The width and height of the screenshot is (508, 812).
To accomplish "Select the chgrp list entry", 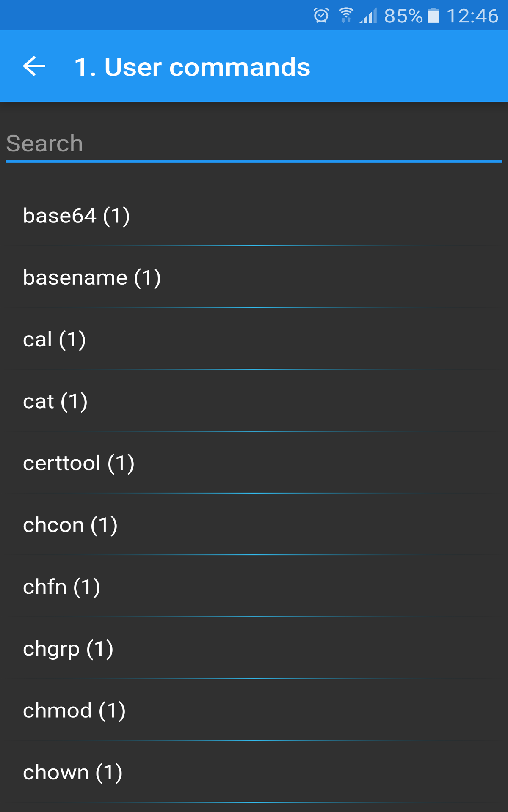I will point(68,648).
